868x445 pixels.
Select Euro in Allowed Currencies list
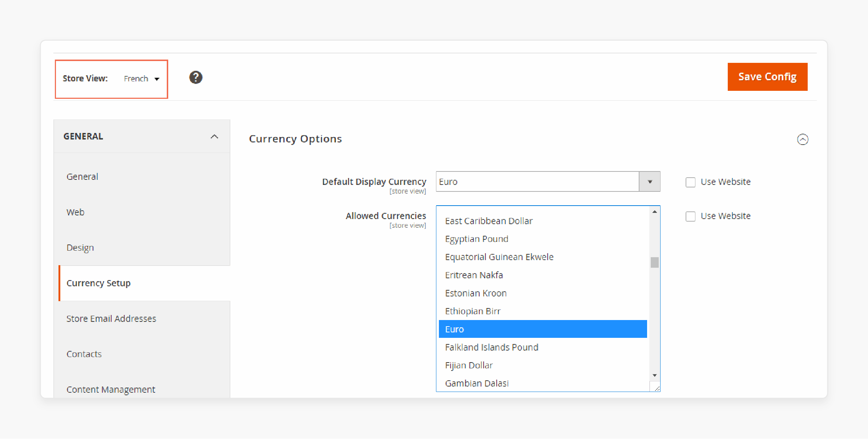click(543, 329)
